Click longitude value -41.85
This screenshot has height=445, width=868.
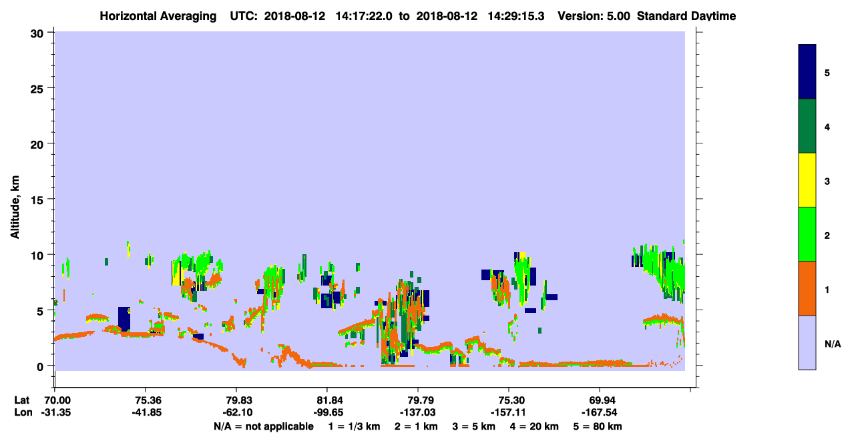coord(146,412)
